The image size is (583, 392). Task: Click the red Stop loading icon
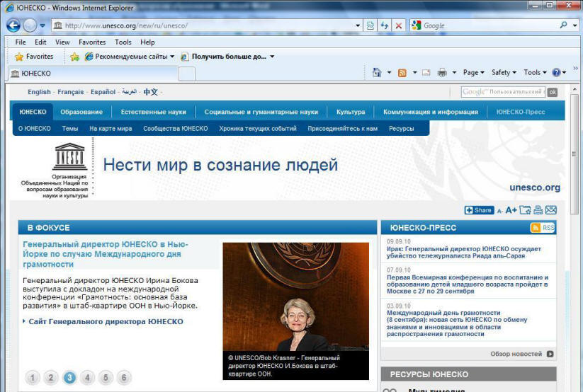[399, 25]
